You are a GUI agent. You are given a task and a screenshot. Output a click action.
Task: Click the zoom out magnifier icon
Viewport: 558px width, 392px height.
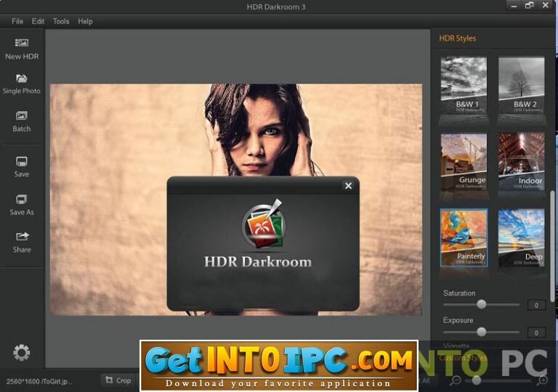[x=455, y=380]
